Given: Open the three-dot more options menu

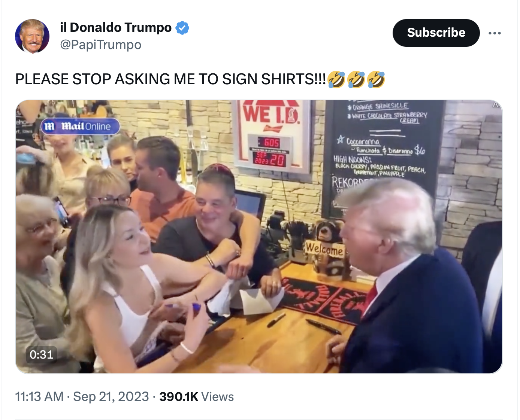Looking at the screenshot, I should (495, 33).
